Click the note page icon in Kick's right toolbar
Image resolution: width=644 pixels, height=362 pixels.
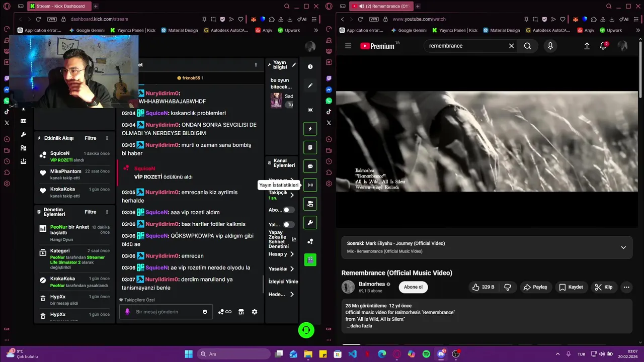click(x=310, y=148)
